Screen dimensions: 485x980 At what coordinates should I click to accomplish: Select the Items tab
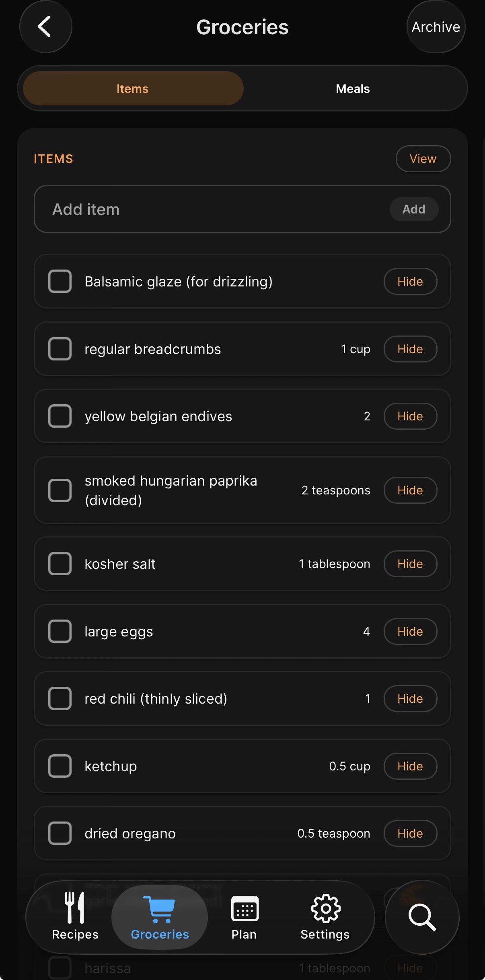coord(133,89)
